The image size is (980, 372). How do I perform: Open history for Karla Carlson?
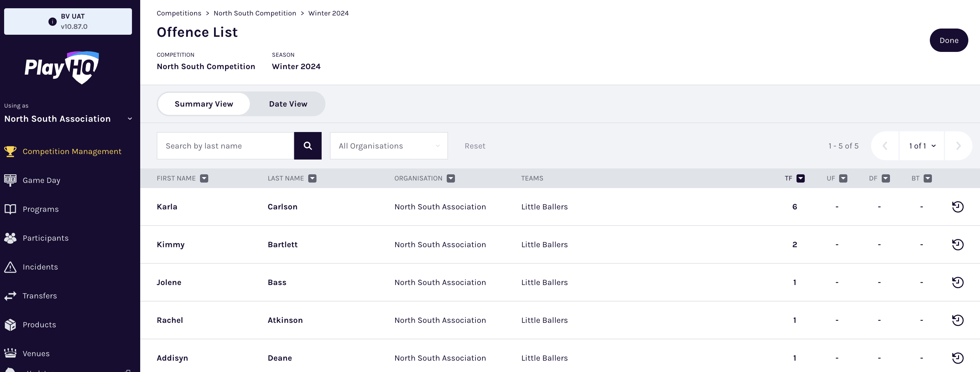pyautogui.click(x=957, y=207)
